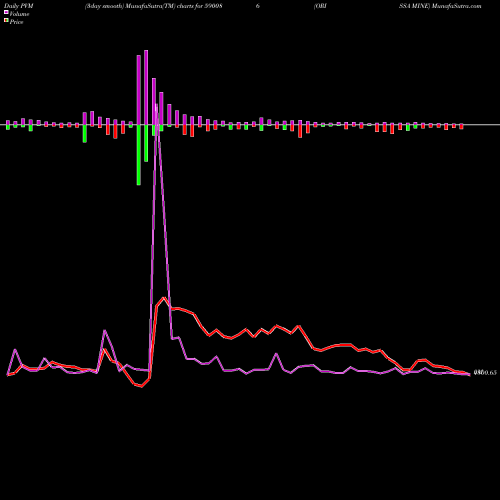500x500 pixels.
Task: Click the longest green bar below the baseline
Action: tap(139, 155)
